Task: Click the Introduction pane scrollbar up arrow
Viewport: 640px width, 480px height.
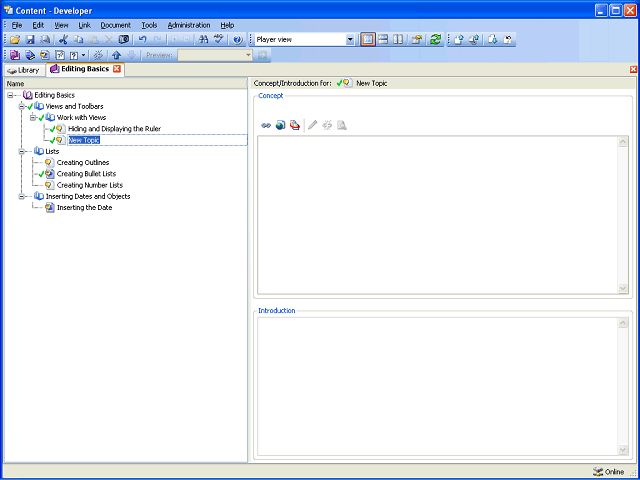Action: (x=623, y=323)
